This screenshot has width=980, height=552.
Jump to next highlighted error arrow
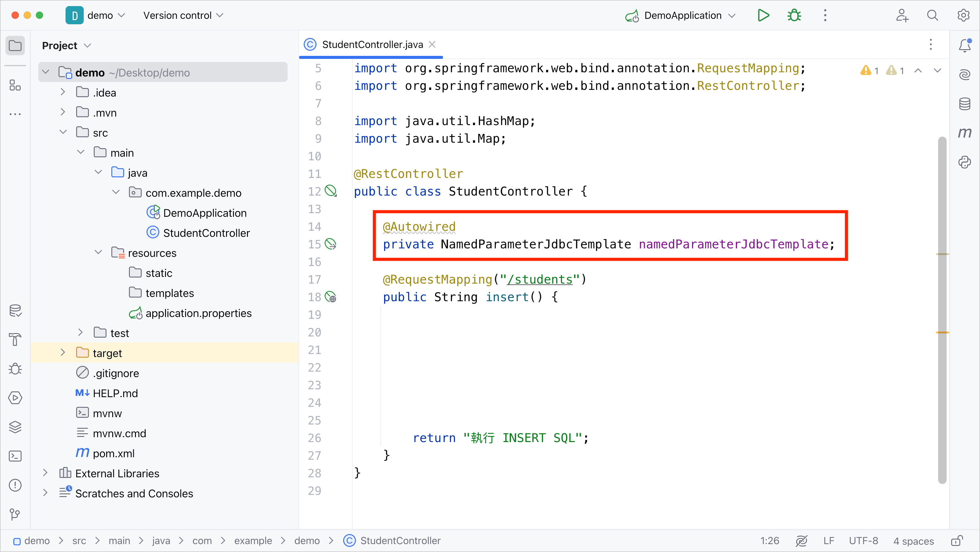click(x=937, y=70)
